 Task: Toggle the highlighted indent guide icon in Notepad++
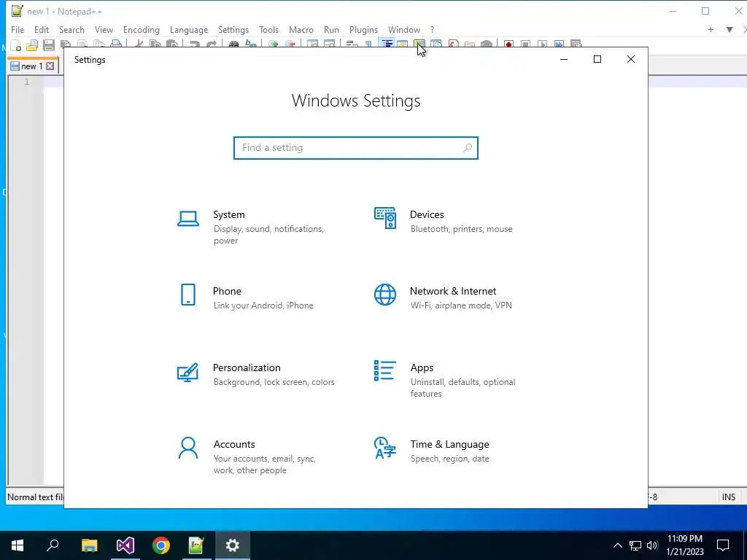387,44
